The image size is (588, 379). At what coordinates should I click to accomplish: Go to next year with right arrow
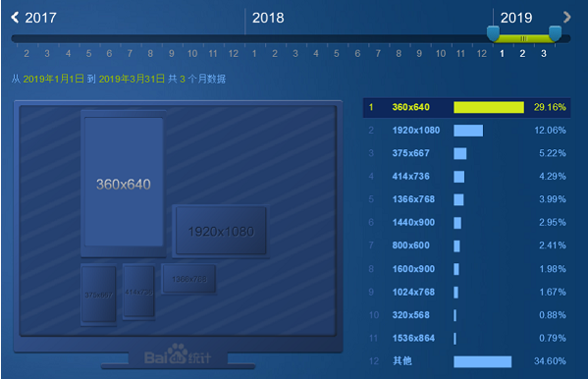[x=566, y=18]
